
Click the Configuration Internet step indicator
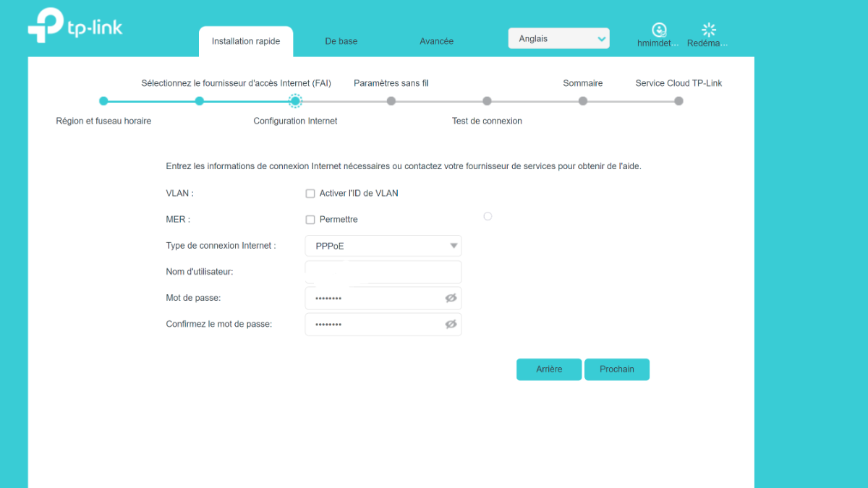(295, 101)
